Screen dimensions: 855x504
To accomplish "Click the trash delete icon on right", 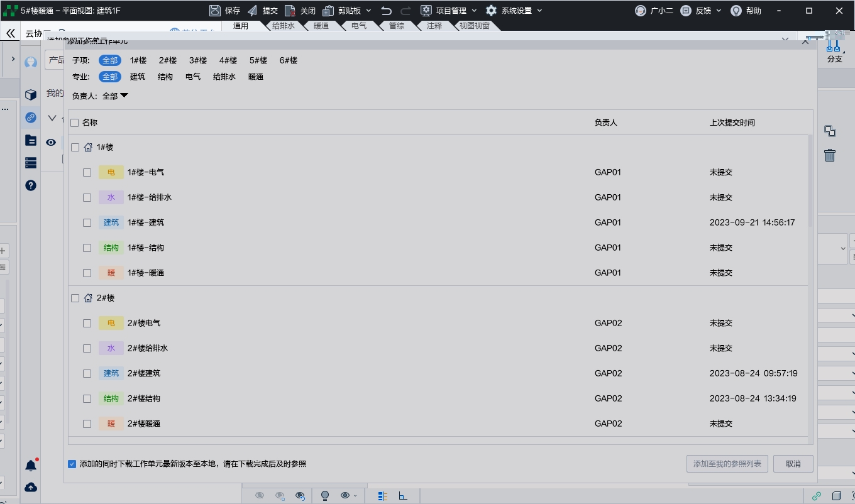I will (x=830, y=155).
